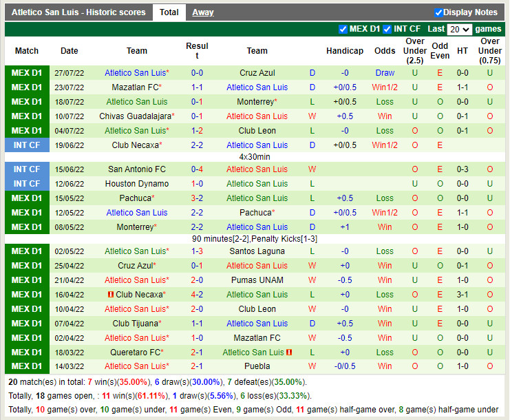Image resolution: width=510 pixels, height=420 pixels.
Task: Uncheck the MEX D1 league filter
Action: [x=343, y=29]
